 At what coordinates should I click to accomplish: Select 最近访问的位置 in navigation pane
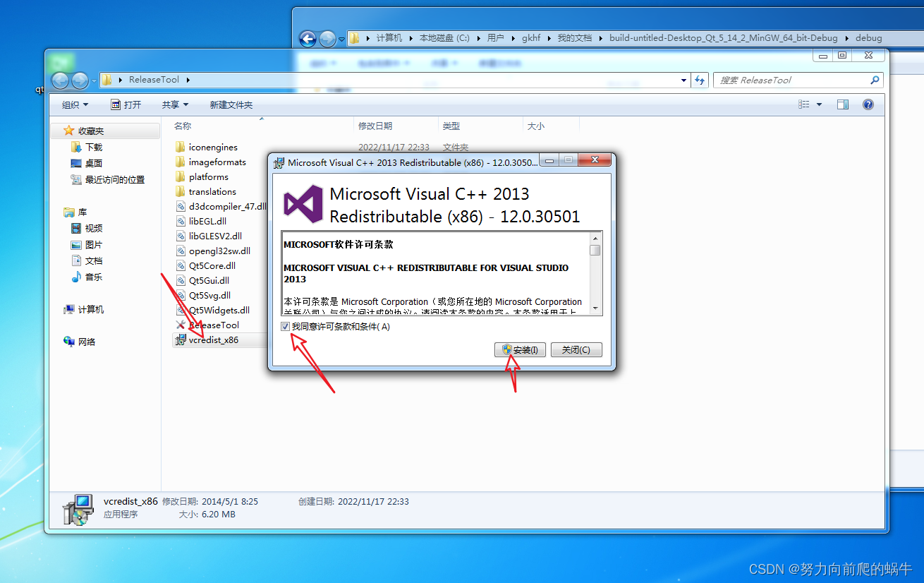114,179
